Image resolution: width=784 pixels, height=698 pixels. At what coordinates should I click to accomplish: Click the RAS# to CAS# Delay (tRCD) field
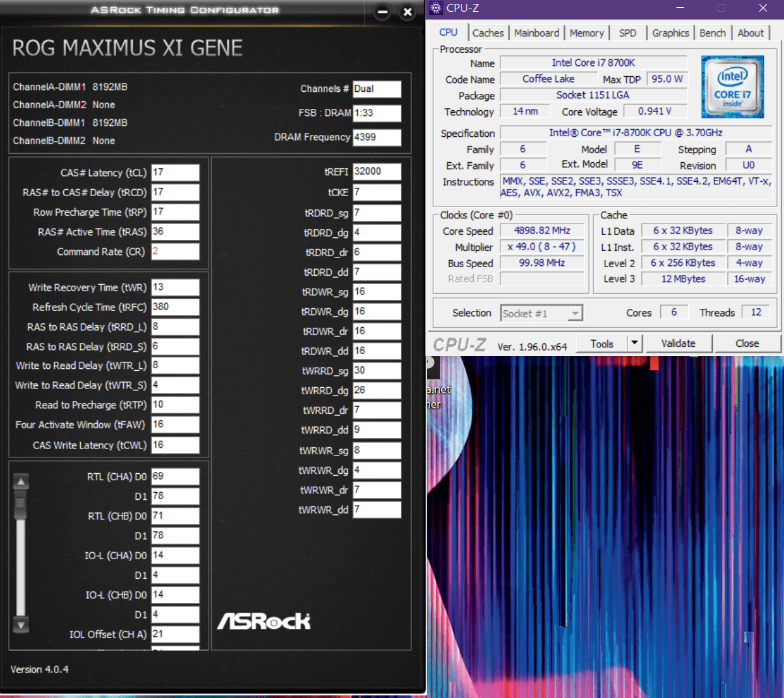tap(175, 192)
